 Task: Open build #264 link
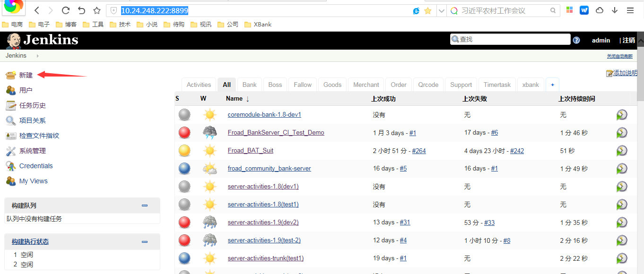point(419,151)
